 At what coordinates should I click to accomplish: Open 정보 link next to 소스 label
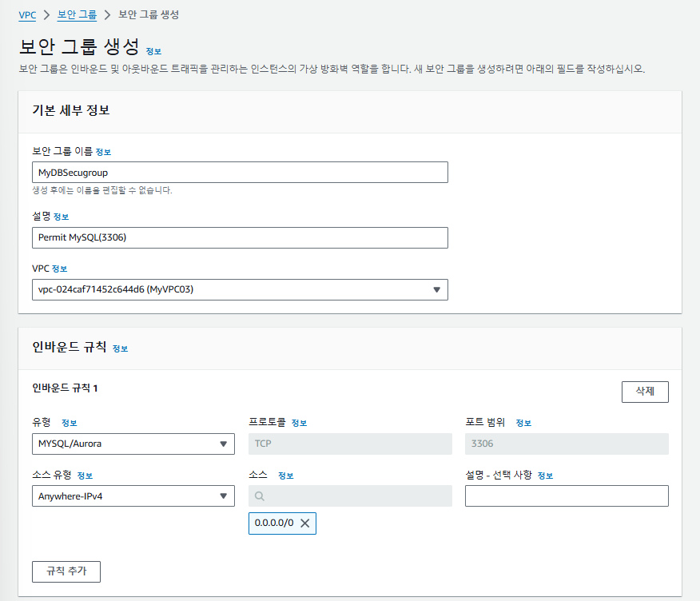(x=286, y=476)
